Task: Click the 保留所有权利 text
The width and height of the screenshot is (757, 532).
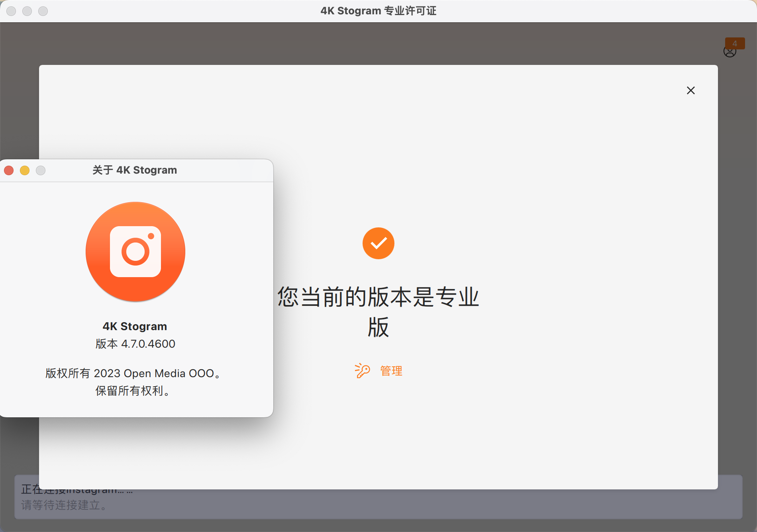Action: point(133,391)
